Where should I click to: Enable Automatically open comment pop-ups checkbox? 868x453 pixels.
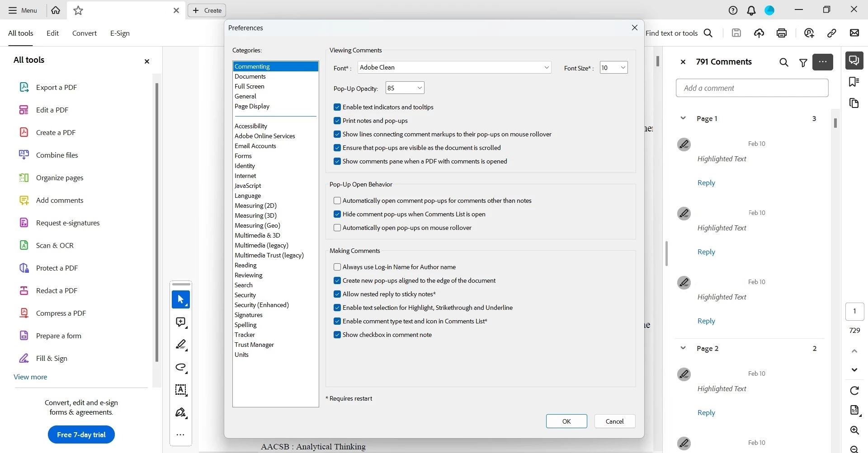[337, 201]
